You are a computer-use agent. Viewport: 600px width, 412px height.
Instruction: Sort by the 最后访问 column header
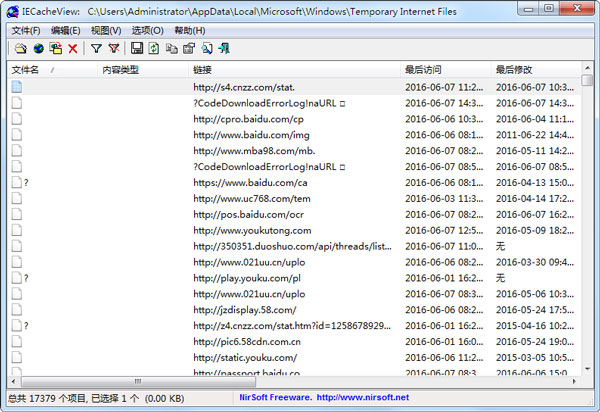[x=423, y=70]
